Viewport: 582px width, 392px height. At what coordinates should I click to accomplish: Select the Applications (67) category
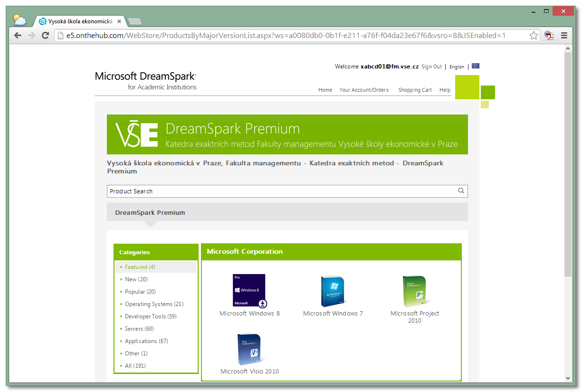(146, 341)
